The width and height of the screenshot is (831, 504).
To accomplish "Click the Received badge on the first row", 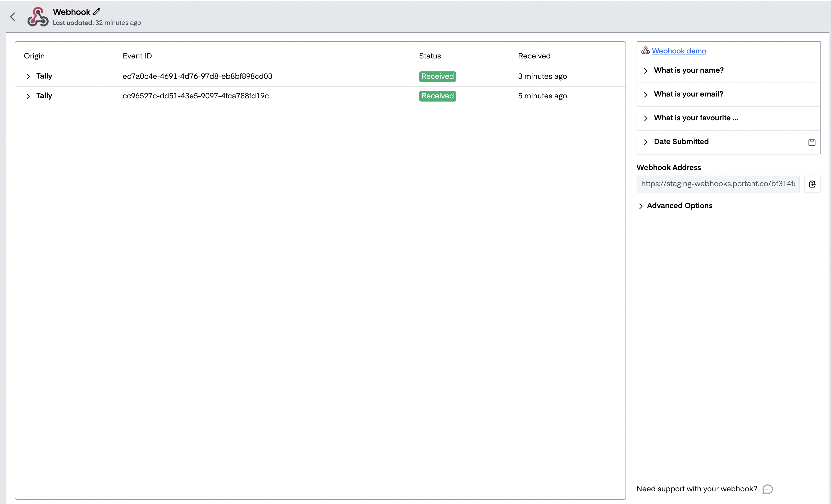I will pos(437,76).
